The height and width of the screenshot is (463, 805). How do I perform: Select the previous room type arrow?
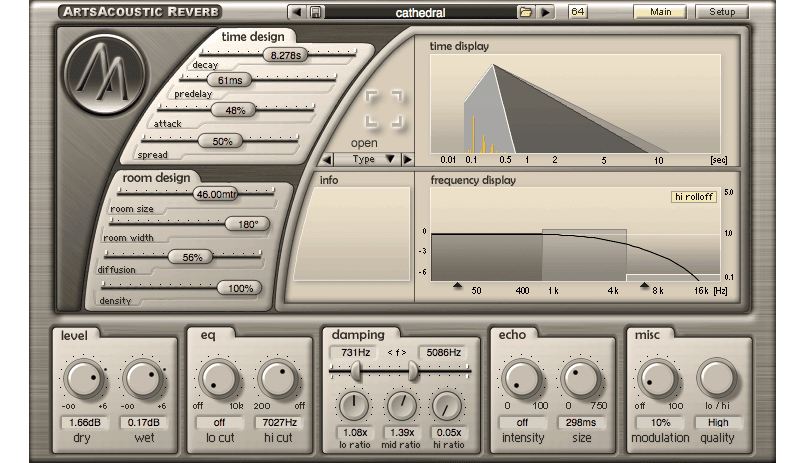pos(328,160)
